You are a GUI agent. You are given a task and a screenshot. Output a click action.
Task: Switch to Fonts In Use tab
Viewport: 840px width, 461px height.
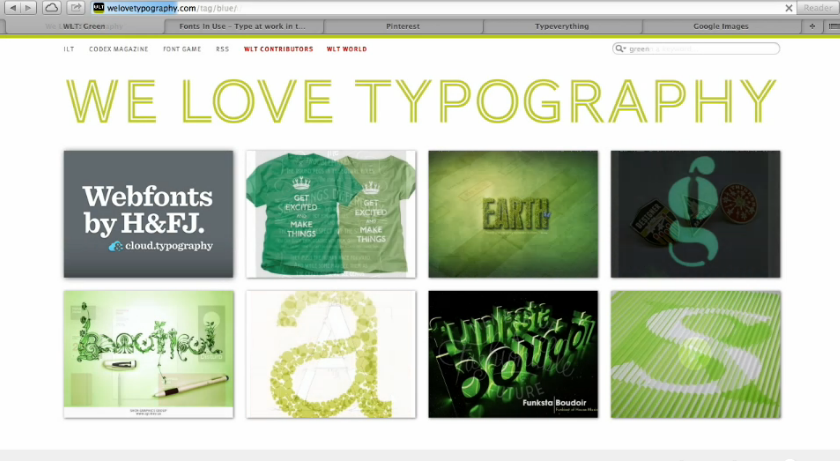click(x=243, y=26)
